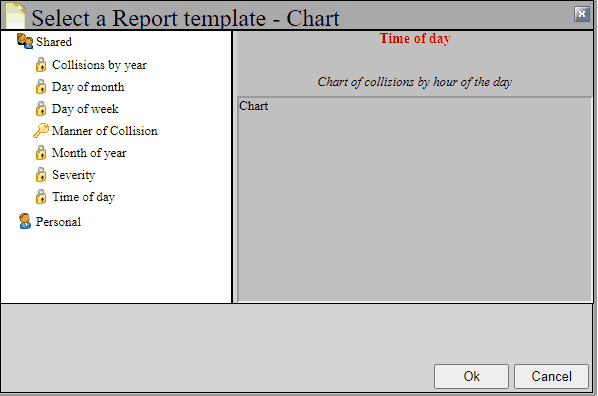Select the Severity template

[74, 175]
